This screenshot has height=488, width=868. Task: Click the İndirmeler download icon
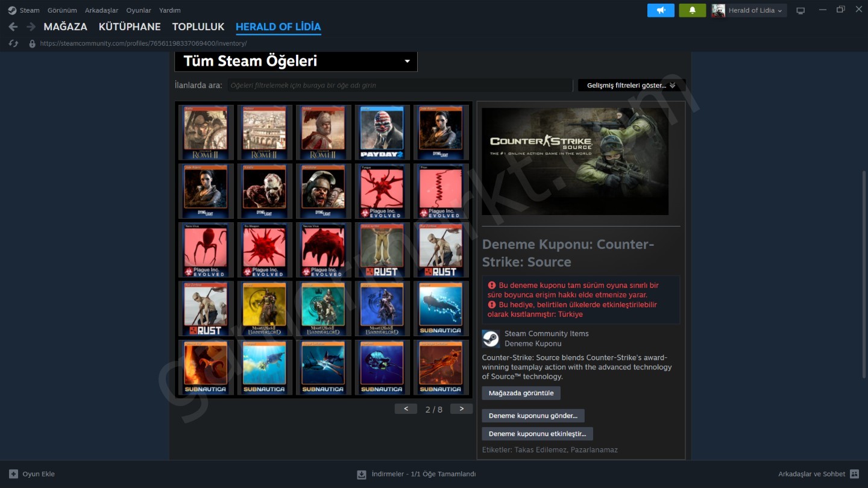[362, 474]
